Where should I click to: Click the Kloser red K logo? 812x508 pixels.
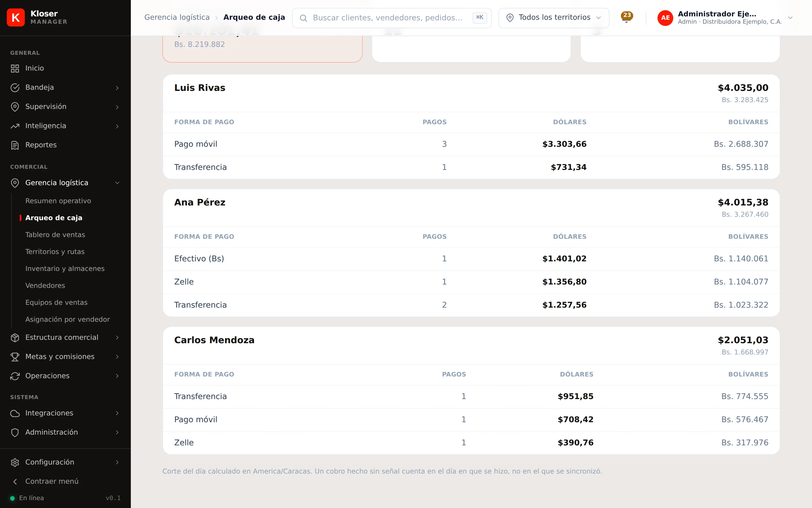click(x=16, y=17)
